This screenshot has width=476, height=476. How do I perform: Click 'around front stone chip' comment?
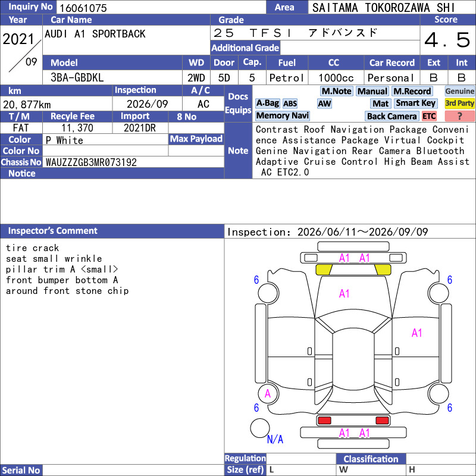point(67,291)
